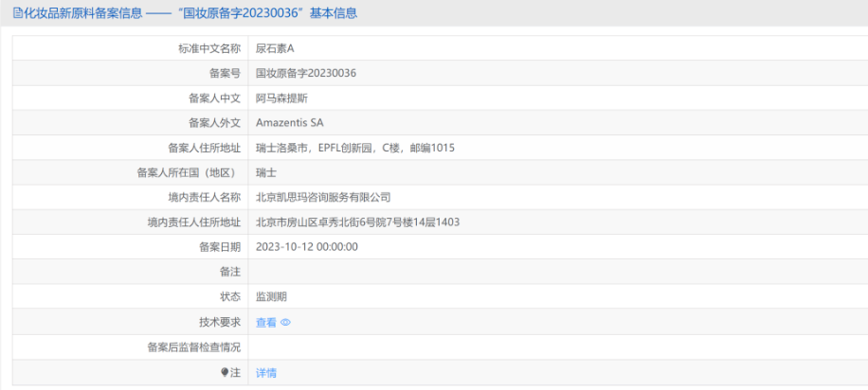Select the responsible company 北京凯思玛咨询服务有限公司

pos(323,197)
